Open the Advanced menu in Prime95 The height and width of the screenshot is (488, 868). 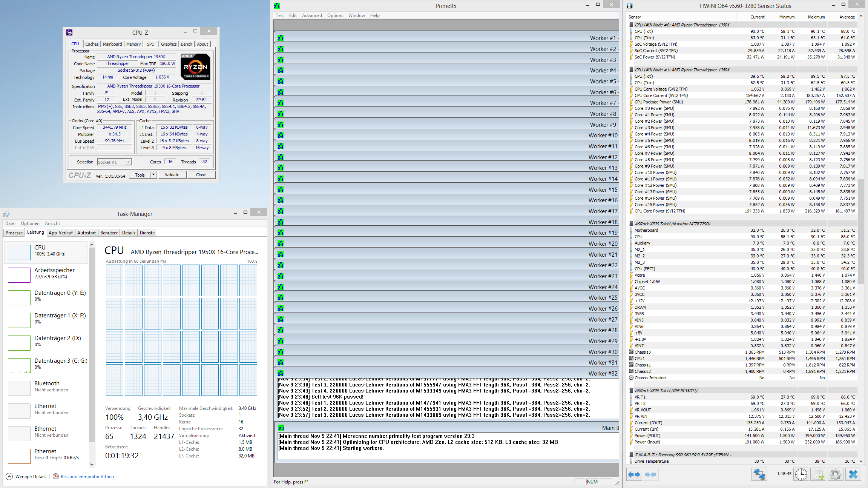pos(311,15)
